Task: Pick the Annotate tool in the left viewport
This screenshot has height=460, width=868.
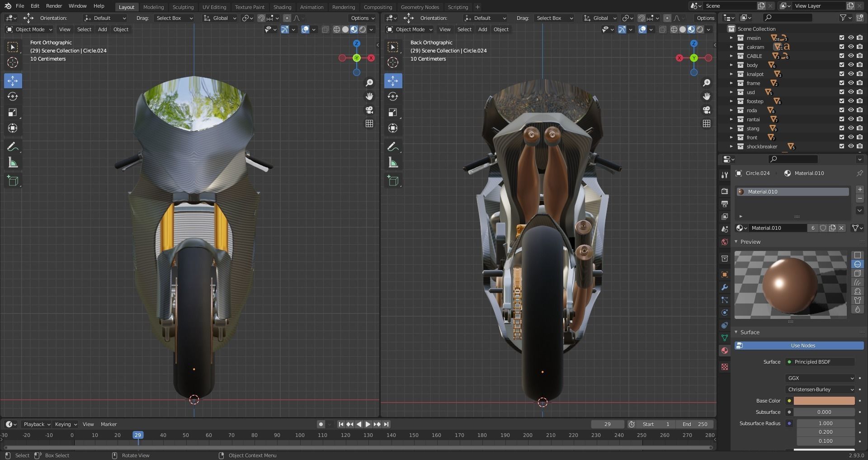Action: click(x=13, y=147)
